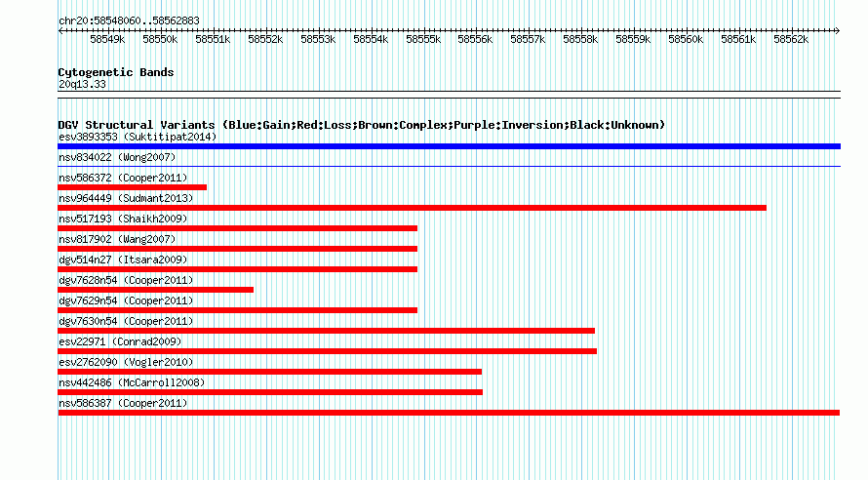Click the red dgv7628n54 loss bar
The image size is (868, 480).
tap(155, 290)
